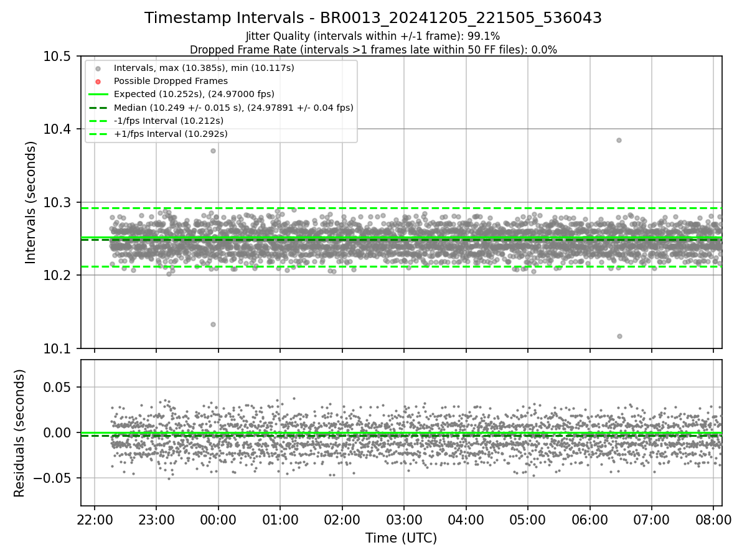Click the 08:00 time tick label
Image resolution: width=747 pixels, height=560 pixels.
(x=713, y=519)
